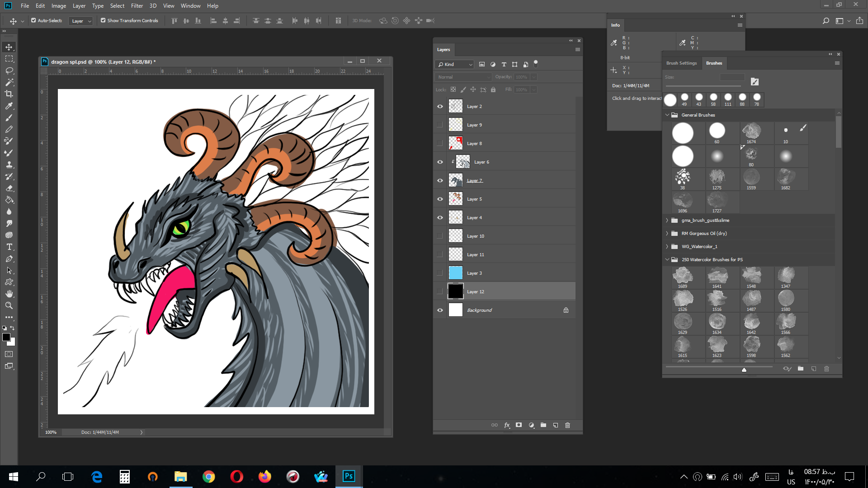This screenshot has width=868, height=488.
Task: Collapse the 250 Watercolor Brushes for PS folder
Action: point(667,259)
